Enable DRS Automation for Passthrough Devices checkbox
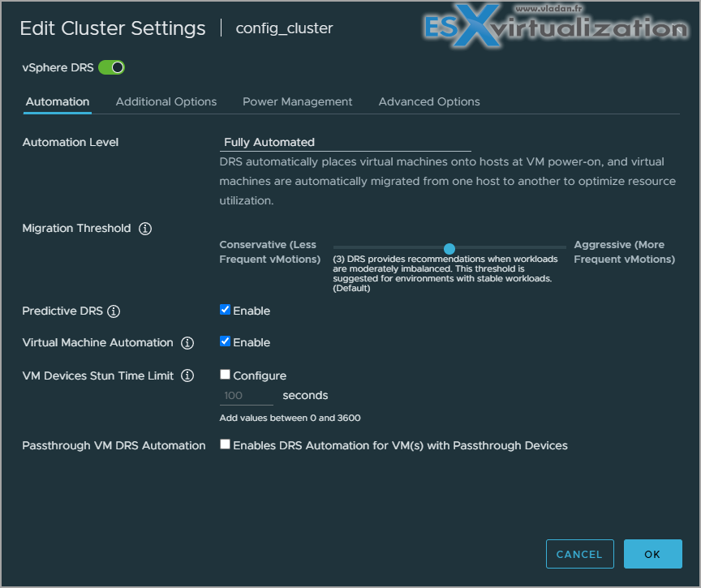Image resolution: width=701 pixels, height=588 pixels. pyautogui.click(x=225, y=444)
